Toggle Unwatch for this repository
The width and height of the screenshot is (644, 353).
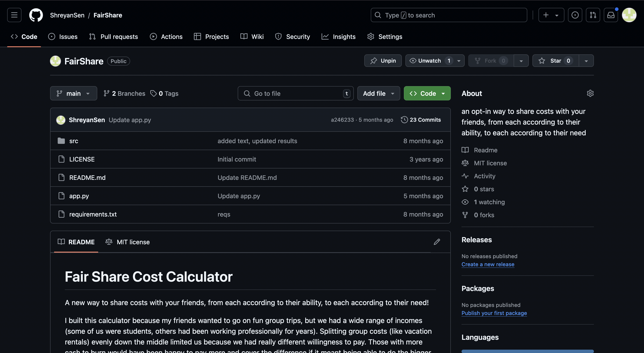click(429, 61)
